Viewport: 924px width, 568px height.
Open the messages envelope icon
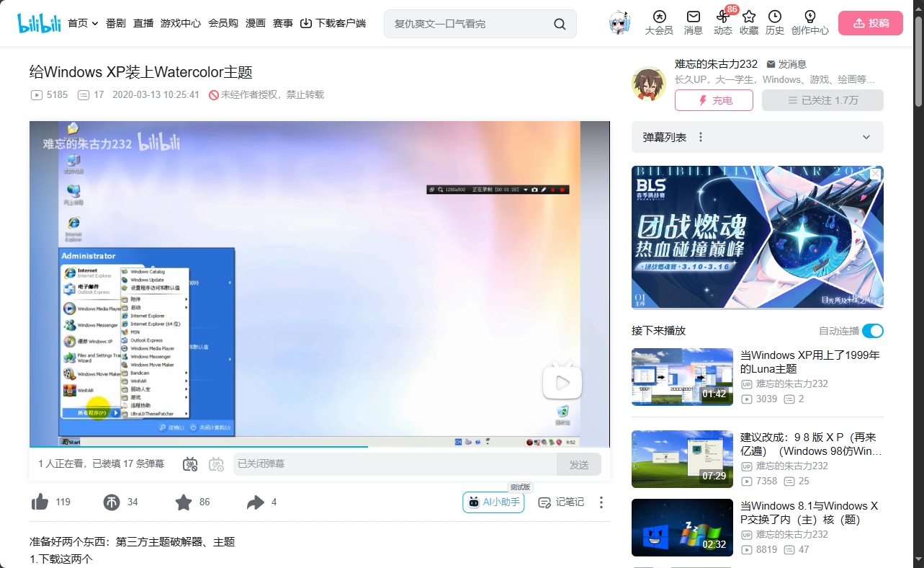[x=693, y=17]
